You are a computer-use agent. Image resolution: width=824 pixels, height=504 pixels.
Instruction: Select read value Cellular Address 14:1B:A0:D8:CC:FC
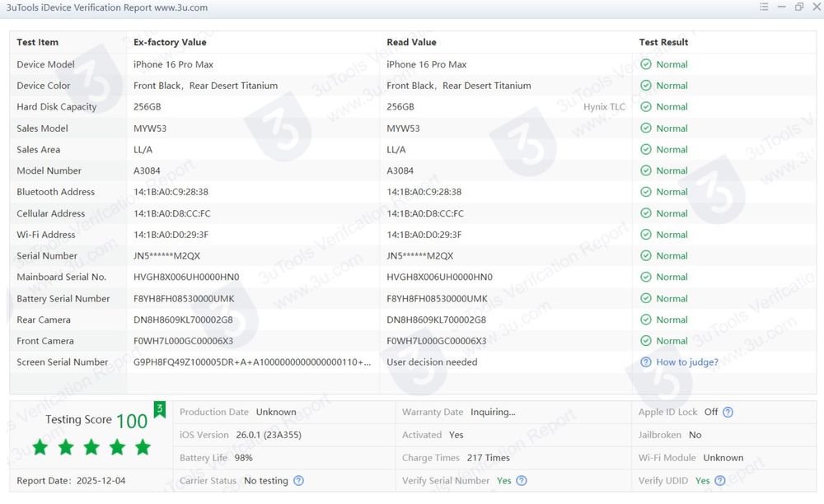[425, 213]
